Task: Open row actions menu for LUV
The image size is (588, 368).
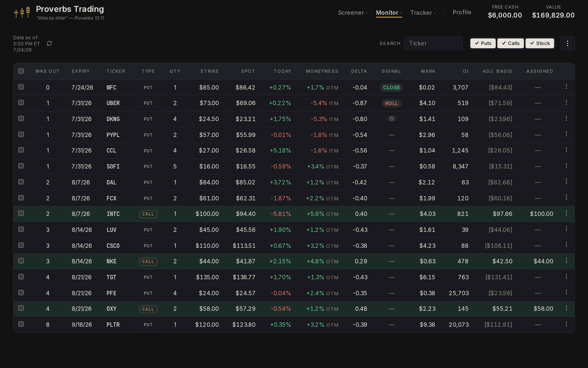Action: coord(566,229)
